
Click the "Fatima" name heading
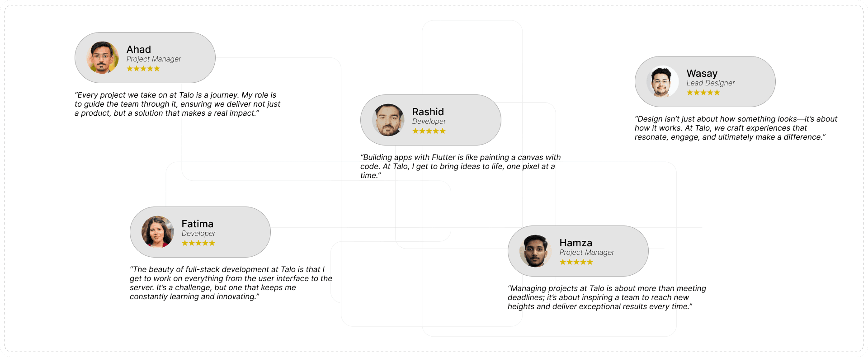coord(198,224)
